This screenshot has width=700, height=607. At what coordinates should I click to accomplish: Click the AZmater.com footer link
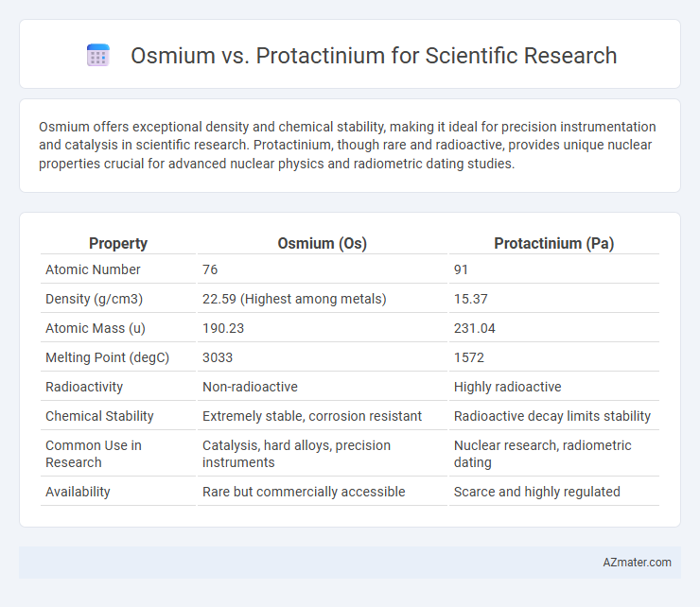[637, 563]
